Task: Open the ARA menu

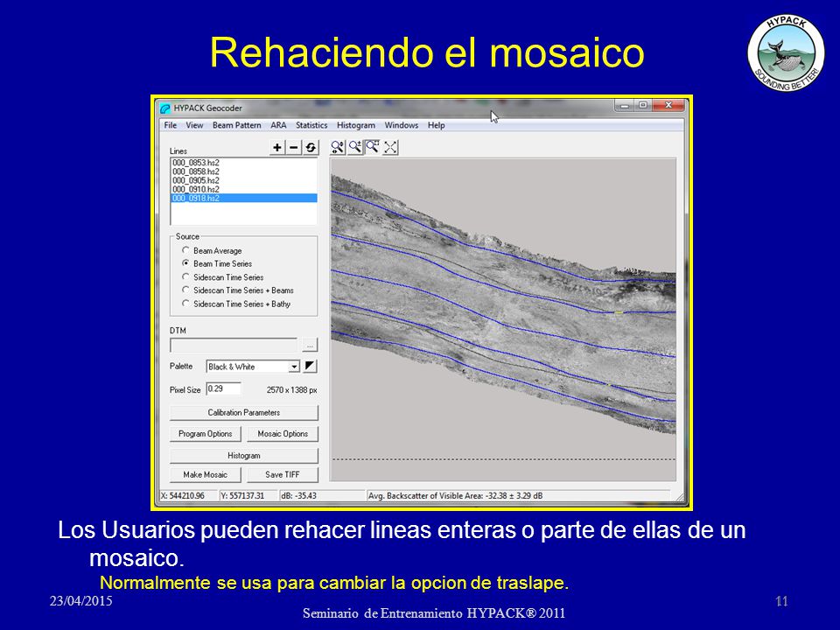Action: tap(278, 125)
